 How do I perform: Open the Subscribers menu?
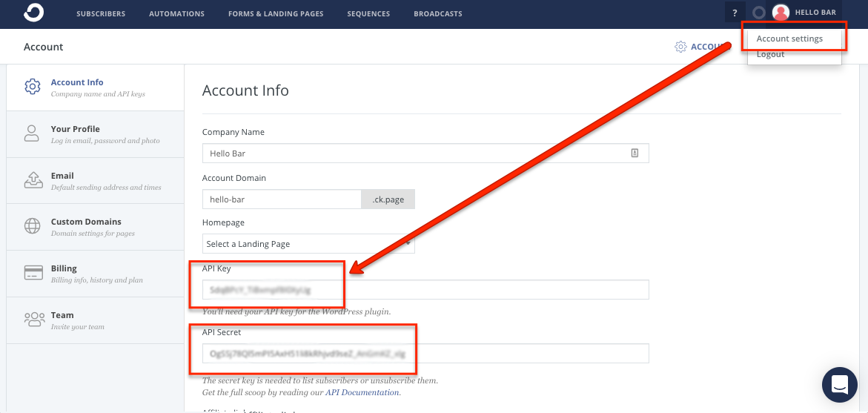[101, 13]
